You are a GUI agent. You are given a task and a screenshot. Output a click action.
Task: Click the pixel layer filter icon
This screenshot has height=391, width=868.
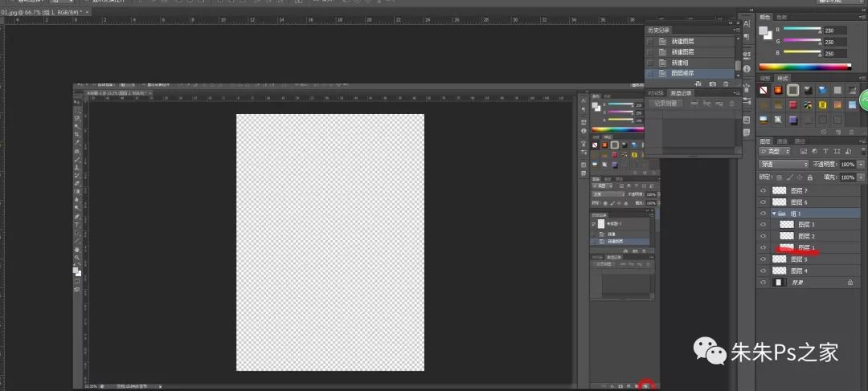pyautogui.click(x=801, y=151)
